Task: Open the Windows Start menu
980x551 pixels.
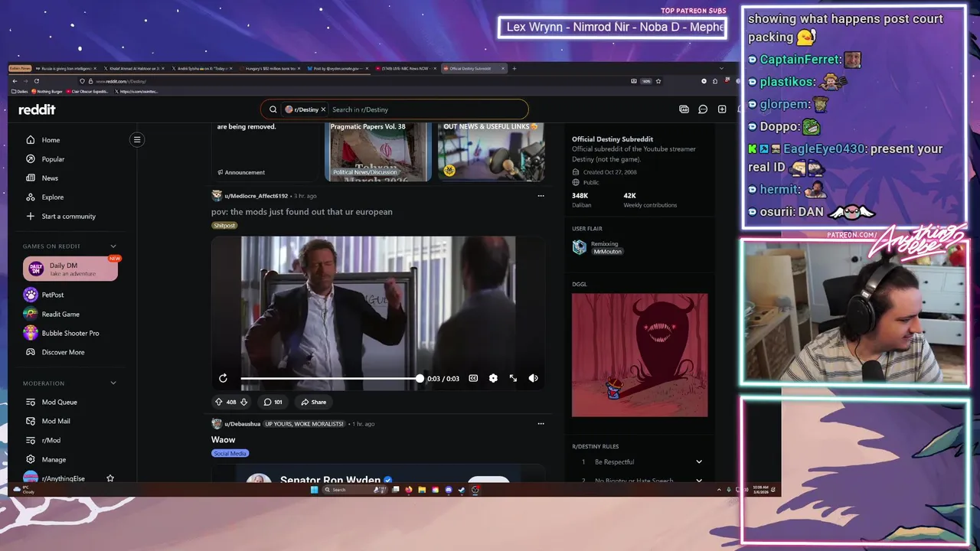Action: click(x=314, y=490)
